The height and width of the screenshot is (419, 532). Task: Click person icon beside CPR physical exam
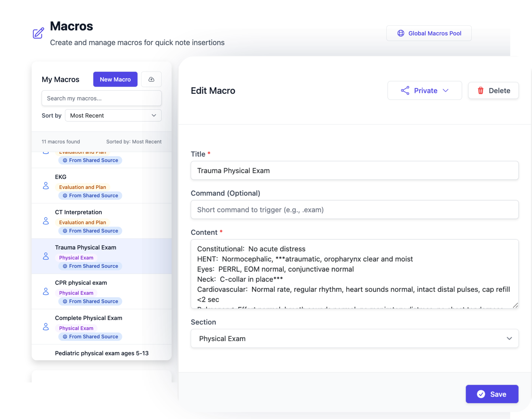(46, 291)
